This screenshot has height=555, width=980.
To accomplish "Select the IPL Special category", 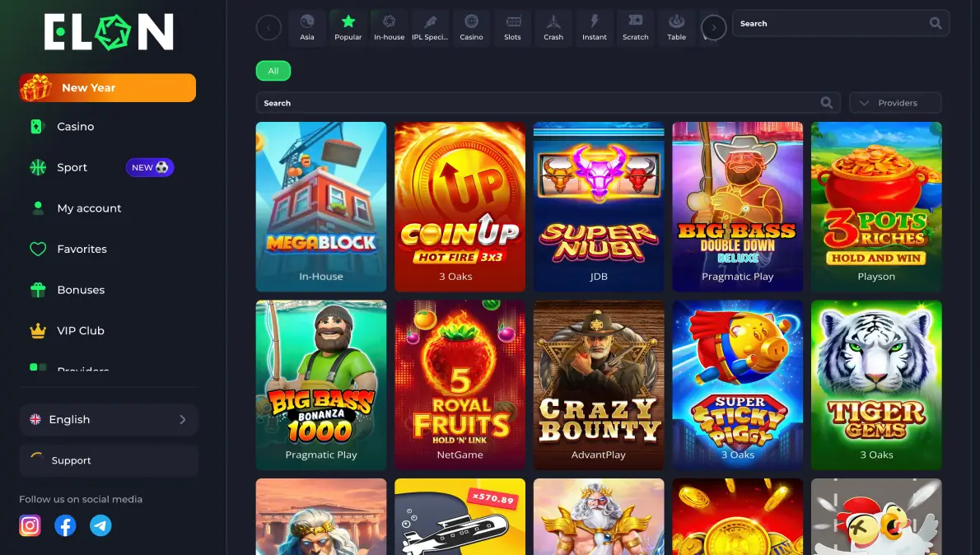I will click(430, 27).
